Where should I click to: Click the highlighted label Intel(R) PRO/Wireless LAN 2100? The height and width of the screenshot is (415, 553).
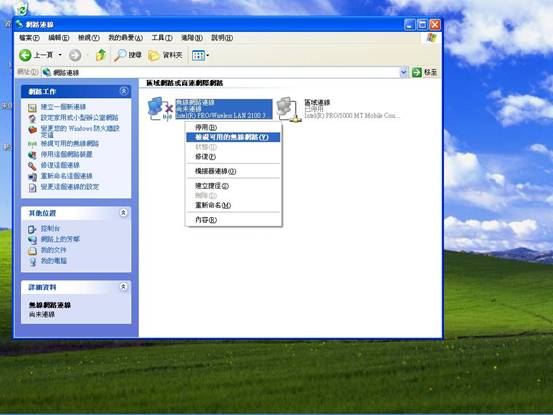click(220, 115)
